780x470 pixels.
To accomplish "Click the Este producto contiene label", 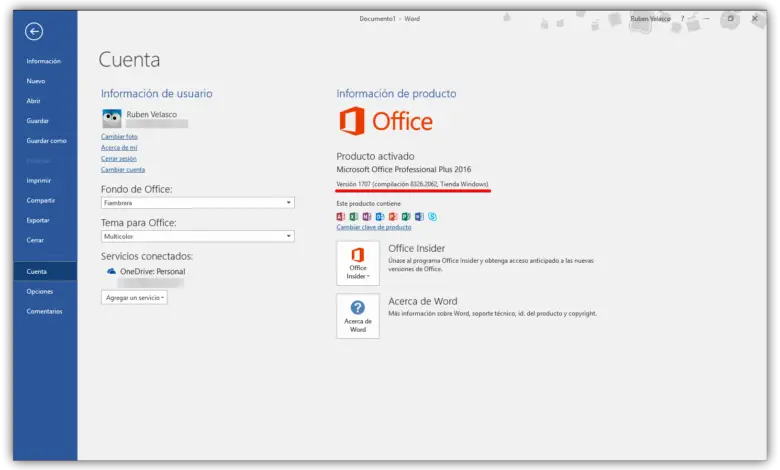I will 368,203.
